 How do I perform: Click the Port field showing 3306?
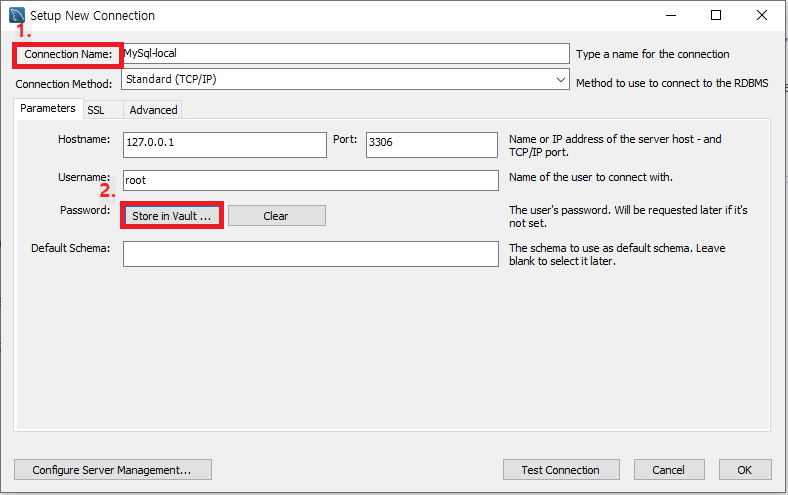pos(432,145)
